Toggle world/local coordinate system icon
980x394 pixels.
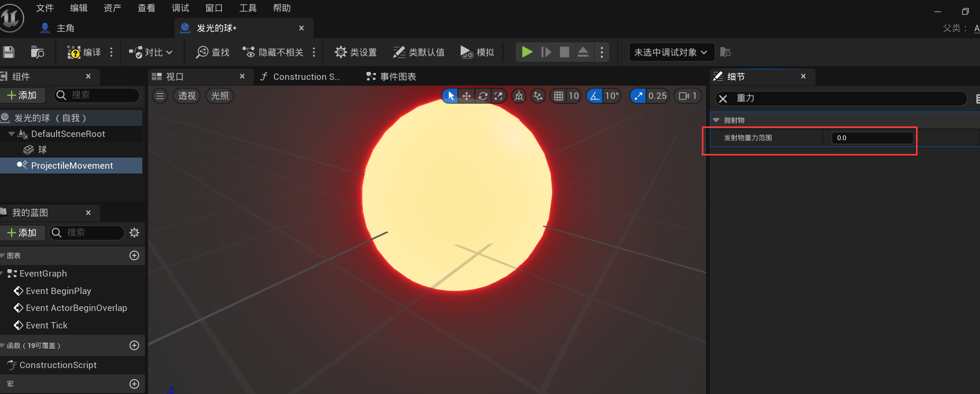pyautogui.click(x=519, y=96)
